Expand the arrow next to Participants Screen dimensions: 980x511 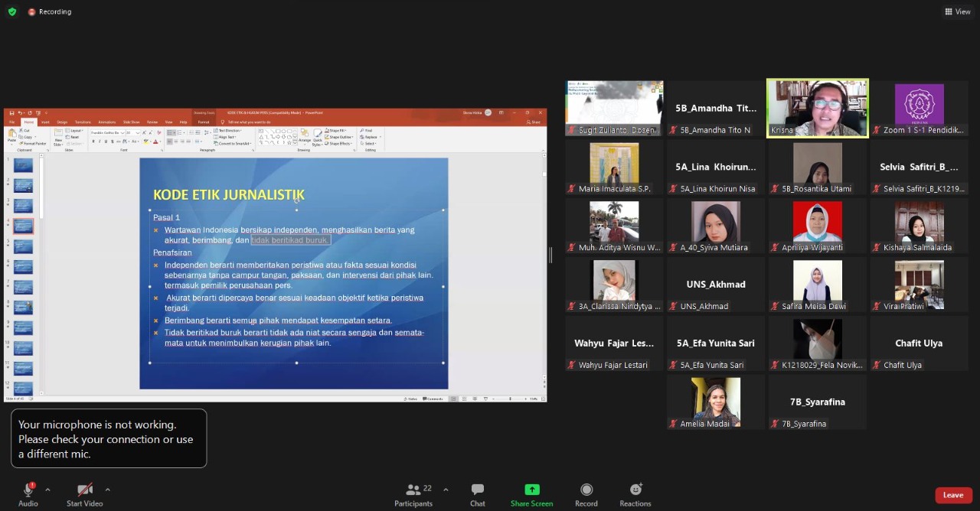446,490
